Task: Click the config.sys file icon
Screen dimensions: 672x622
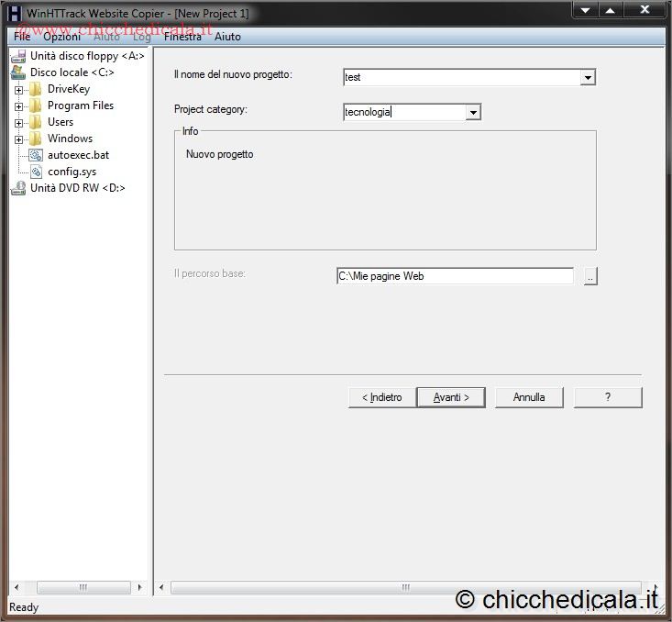Action: pyautogui.click(x=35, y=172)
